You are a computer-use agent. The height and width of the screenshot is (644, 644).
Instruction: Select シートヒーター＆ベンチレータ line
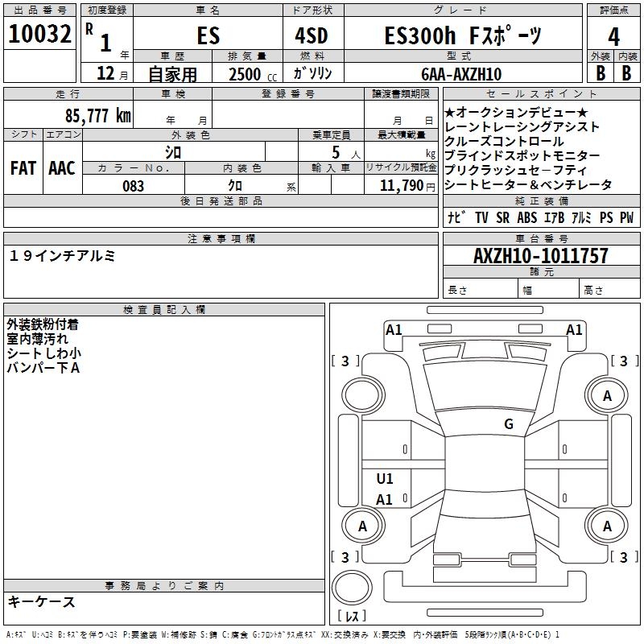click(x=528, y=184)
